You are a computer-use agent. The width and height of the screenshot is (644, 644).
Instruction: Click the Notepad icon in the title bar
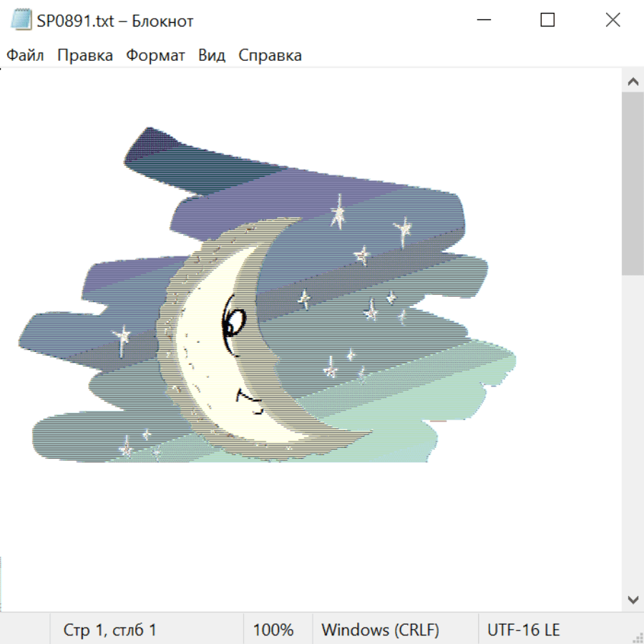click(21, 21)
